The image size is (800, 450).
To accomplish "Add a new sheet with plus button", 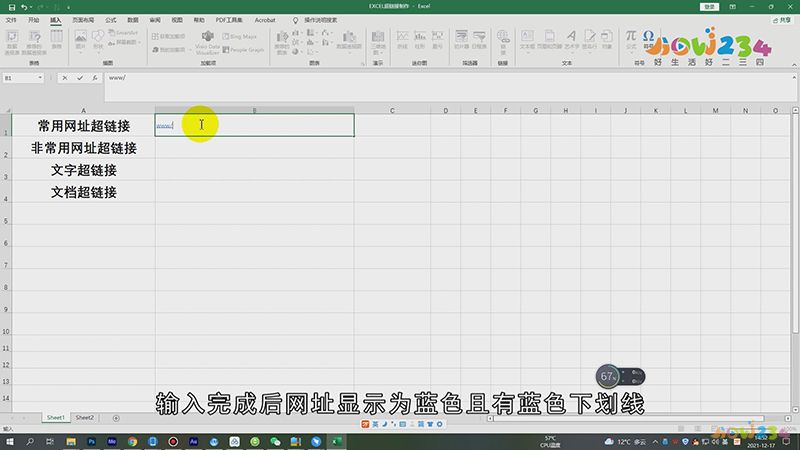I will [116, 418].
